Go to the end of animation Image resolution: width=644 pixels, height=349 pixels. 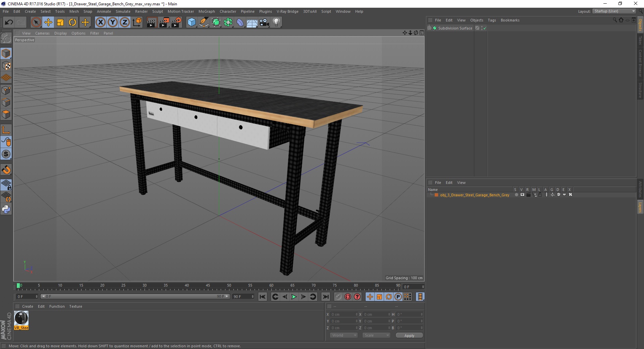point(325,297)
